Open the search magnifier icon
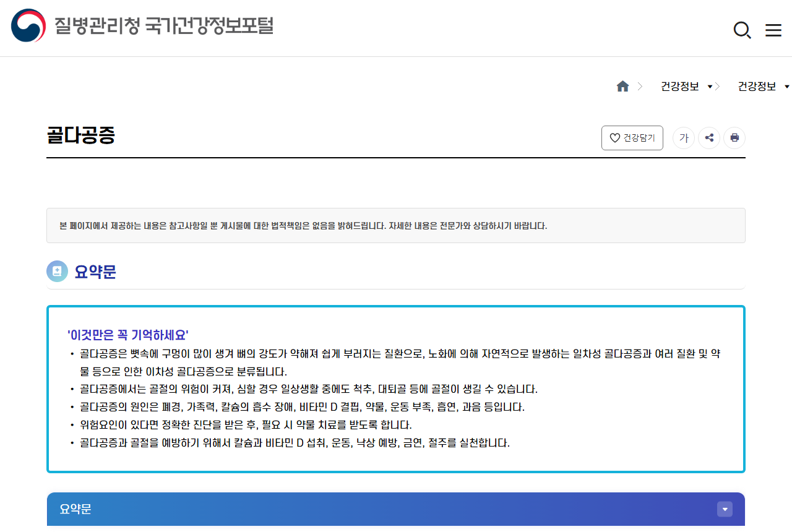The width and height of the screenshot is (792, 532). coord(742,30)
